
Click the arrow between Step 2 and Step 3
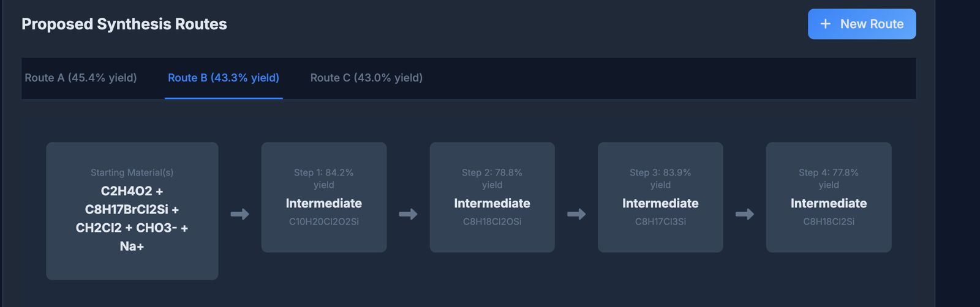point(576,214)
